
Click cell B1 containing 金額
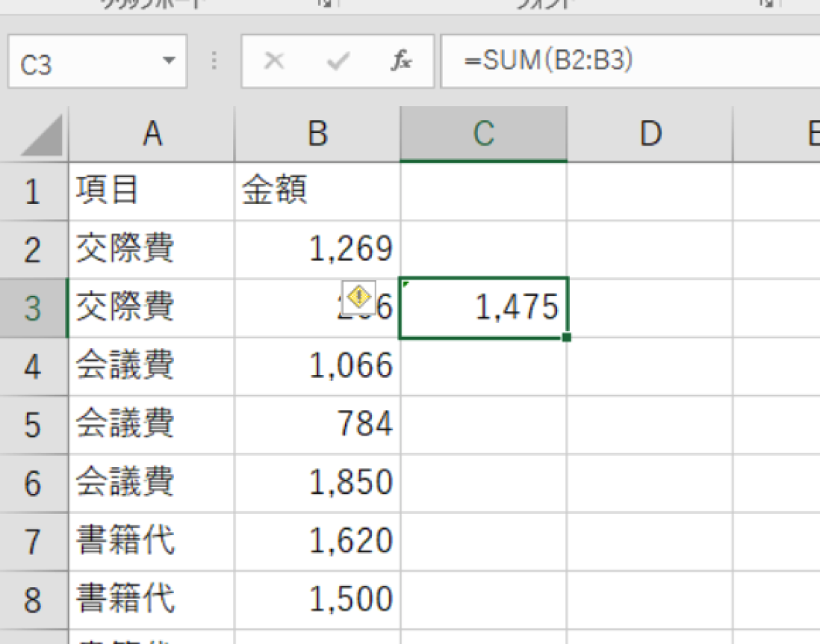[317, 191]
